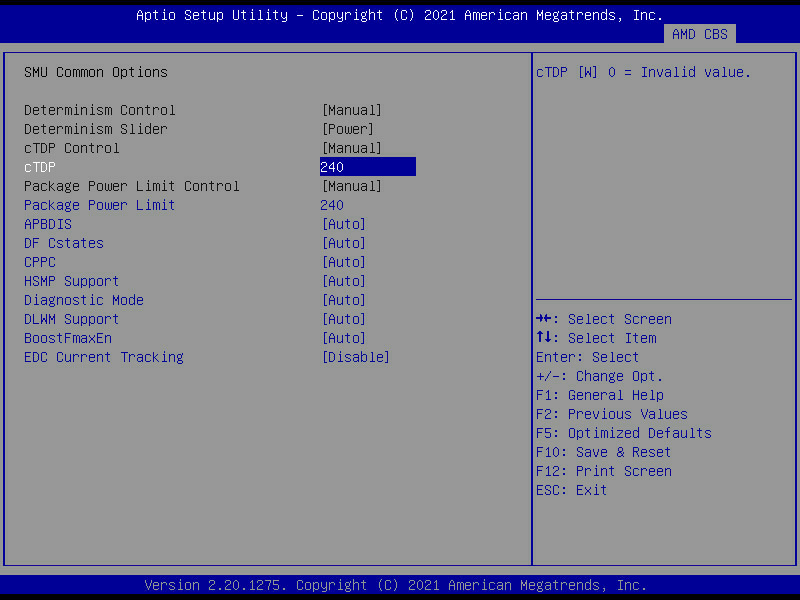
Task: Select Package Power Limit Control [Manual] value
Action: coord(351,186)
